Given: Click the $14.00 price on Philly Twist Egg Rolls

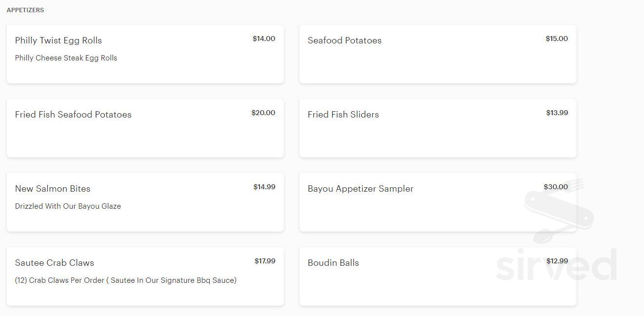Looking at the screenshot, I should [x=263, y=39].
